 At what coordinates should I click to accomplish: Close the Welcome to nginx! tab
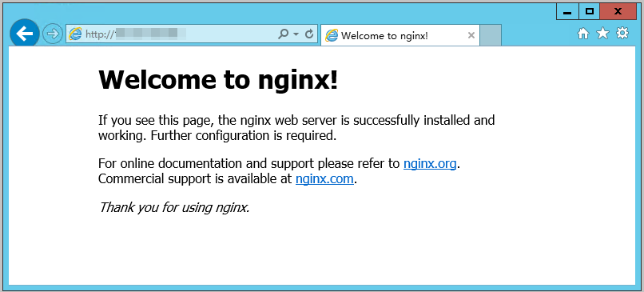pyautogui.click(x=471, y=35)
